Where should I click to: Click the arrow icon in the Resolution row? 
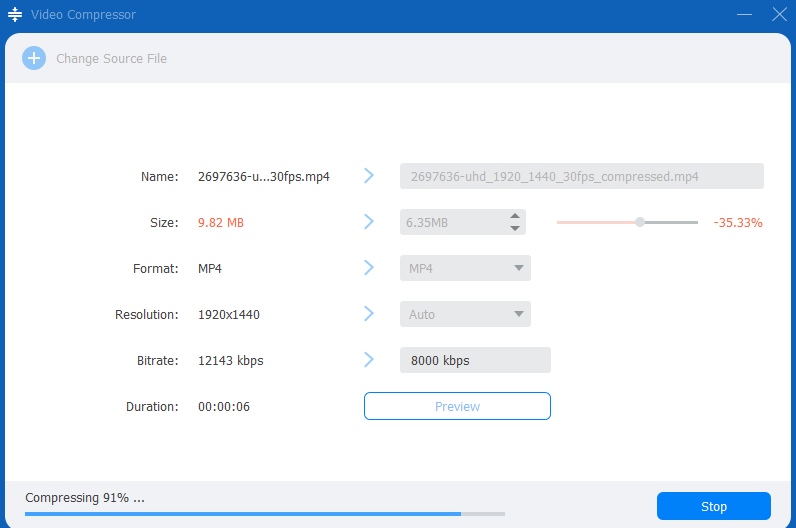pos(368,314)
